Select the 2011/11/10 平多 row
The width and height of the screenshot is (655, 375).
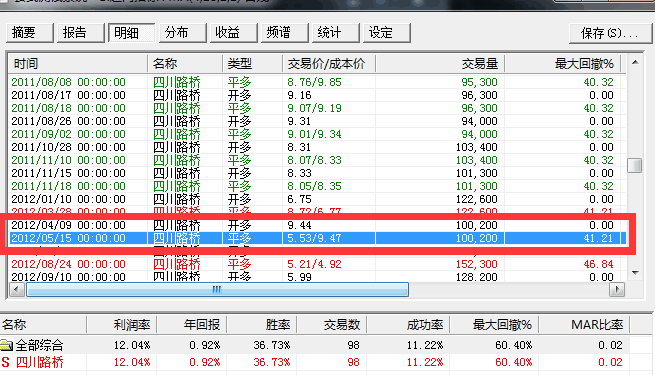317,160
